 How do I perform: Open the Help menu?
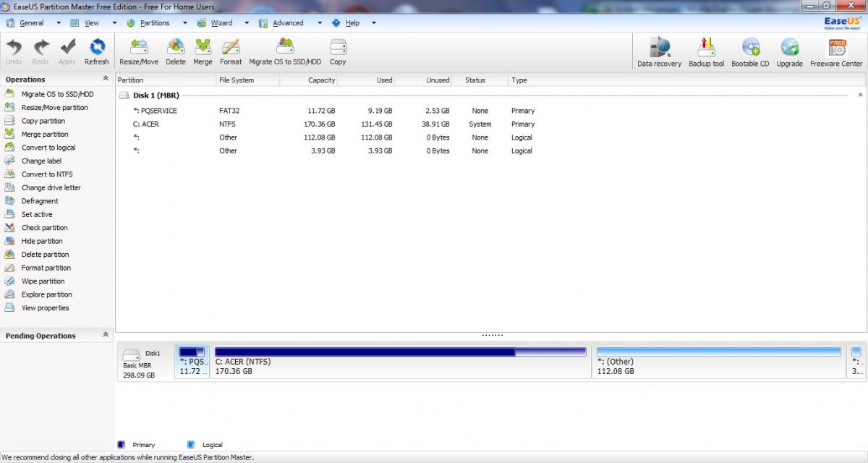[x=353, y=23]
